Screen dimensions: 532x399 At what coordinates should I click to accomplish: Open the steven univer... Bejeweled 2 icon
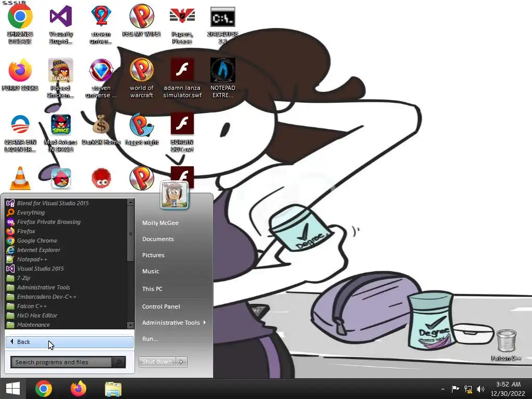pos(101,24)
